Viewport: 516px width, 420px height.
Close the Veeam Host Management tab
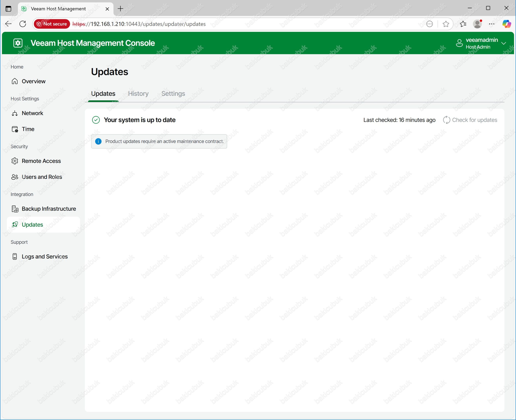click(x=107, y=9)
